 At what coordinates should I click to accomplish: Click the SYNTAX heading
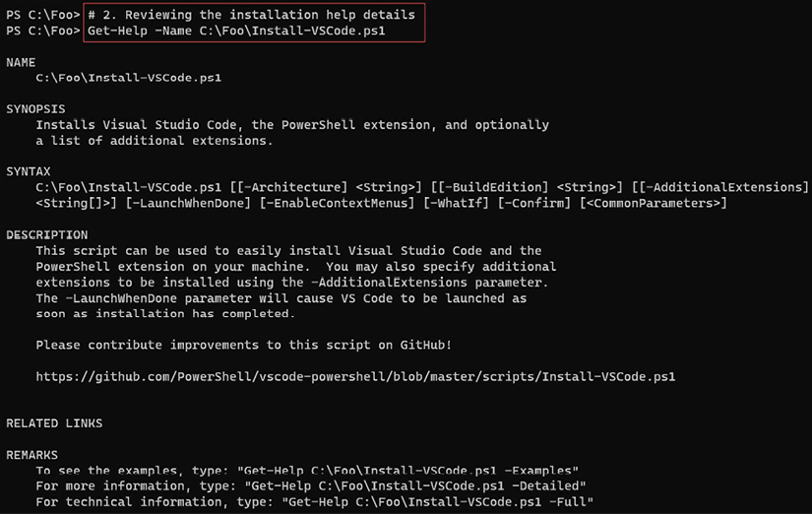[29, 171]
